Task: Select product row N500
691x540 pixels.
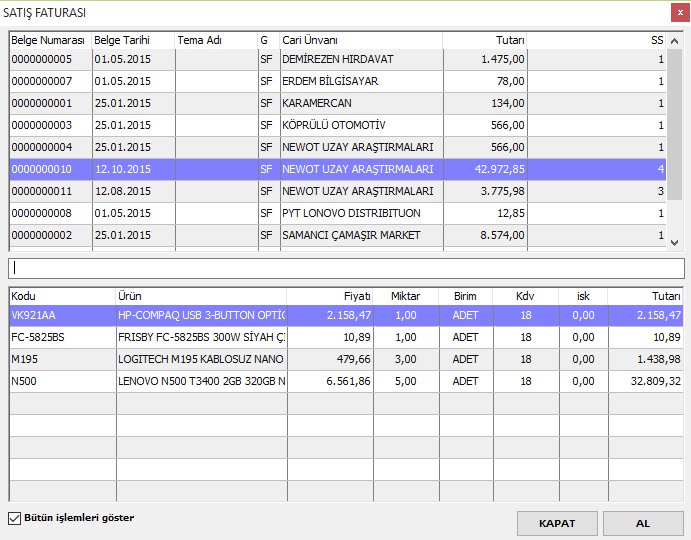Action: (x=346, y=382)
